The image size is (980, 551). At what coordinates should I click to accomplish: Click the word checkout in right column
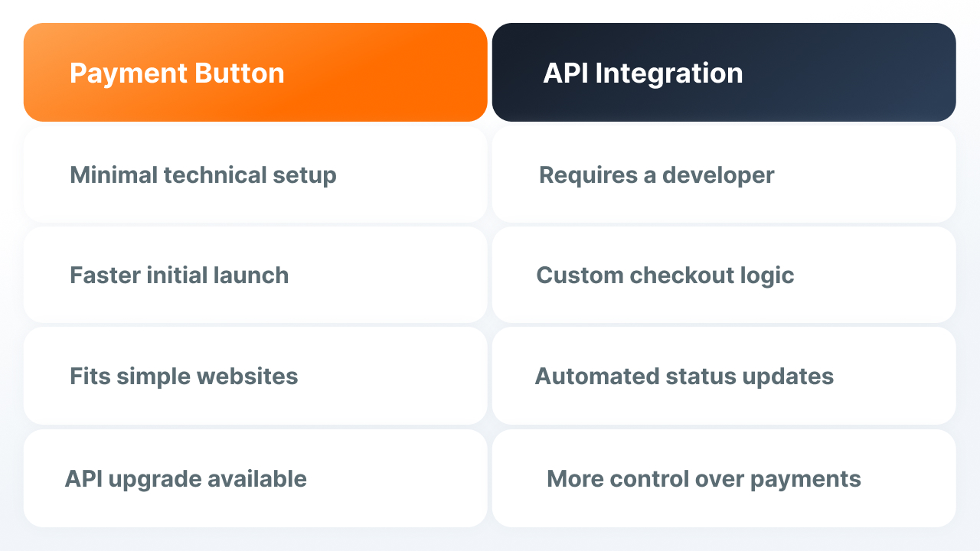[x=679, y=275]
